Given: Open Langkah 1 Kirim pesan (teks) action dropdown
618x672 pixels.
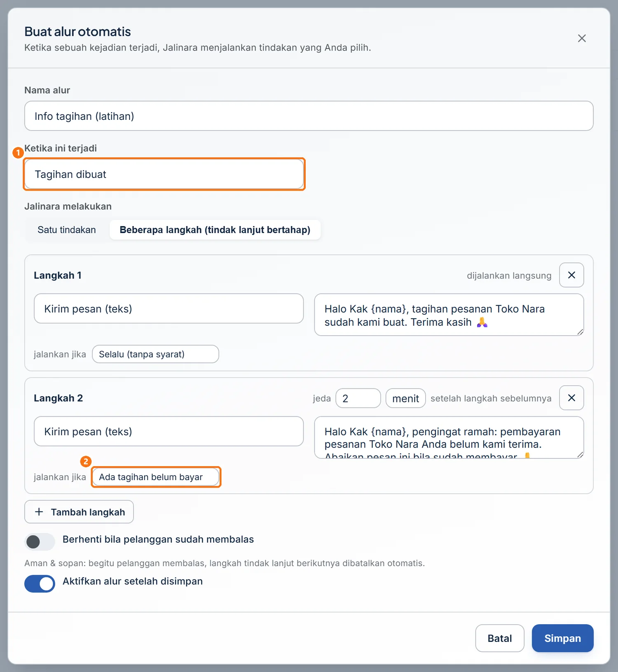Looking at the screenshot, I should coord(169,308).
